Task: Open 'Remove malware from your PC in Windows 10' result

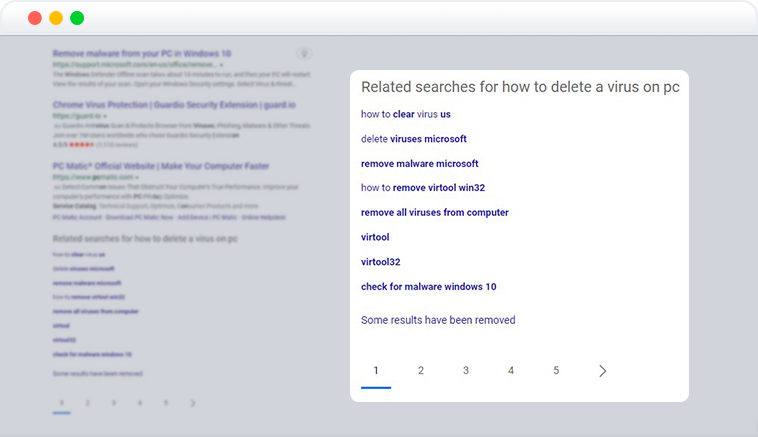Action: tap(142, 53)
